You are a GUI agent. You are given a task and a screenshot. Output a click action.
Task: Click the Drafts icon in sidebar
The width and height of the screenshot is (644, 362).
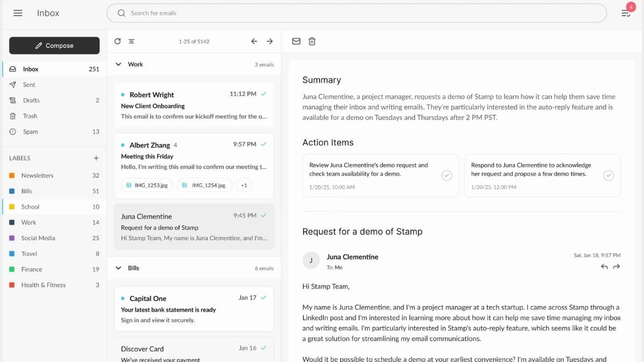pos(13,100)
